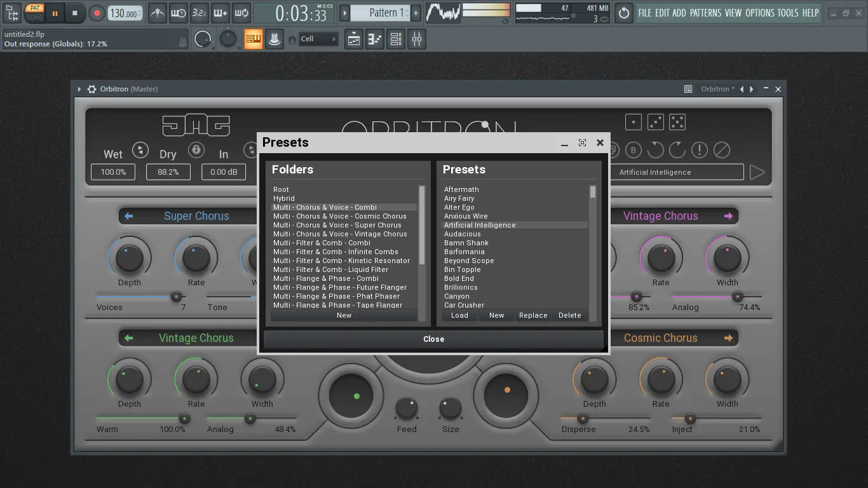The height and width of the screenshot is (488, 868).
Task: Open the Channel rack icon
Action: point(396,39)
